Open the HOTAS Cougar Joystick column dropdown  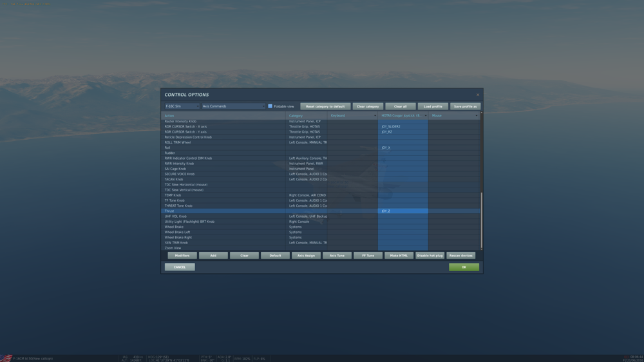[425, 116]
